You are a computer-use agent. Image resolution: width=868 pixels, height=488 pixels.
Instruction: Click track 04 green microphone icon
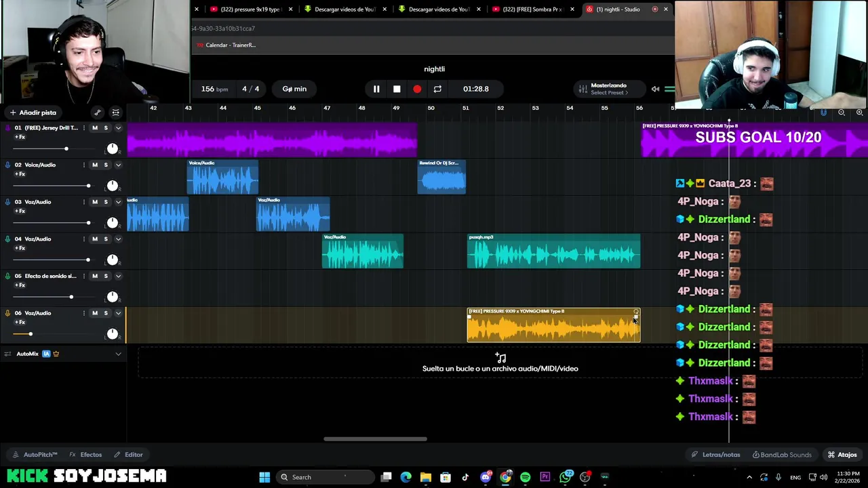pyautogui.click(x=7, y=239)
